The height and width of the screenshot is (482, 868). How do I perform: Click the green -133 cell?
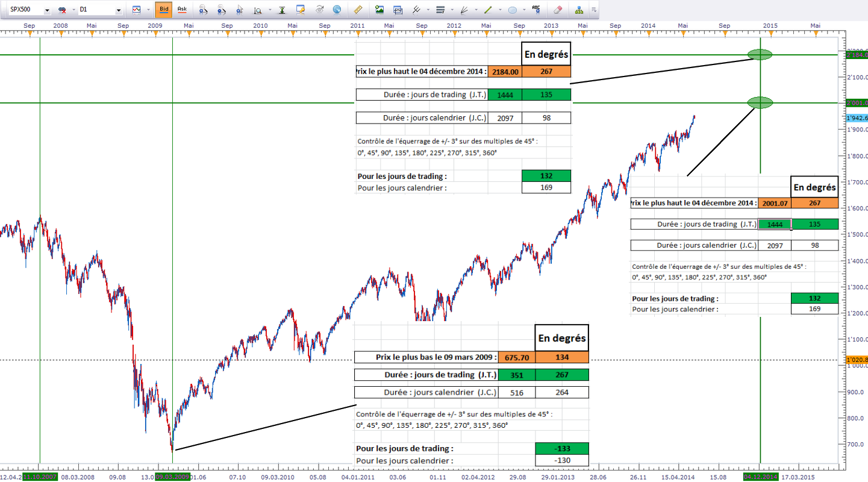point(562,449)
